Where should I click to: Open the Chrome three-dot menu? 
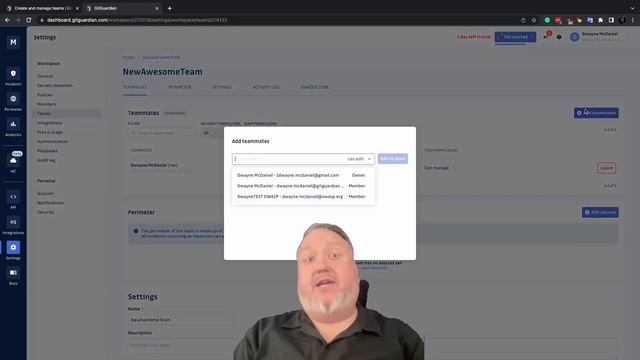[633, 20]
